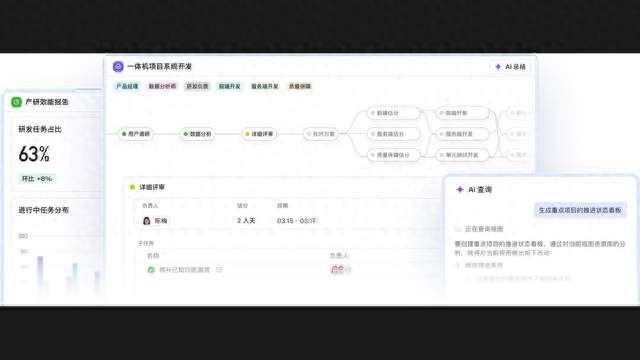Open the 前端开发 node in the workflow

pos(462,113)
